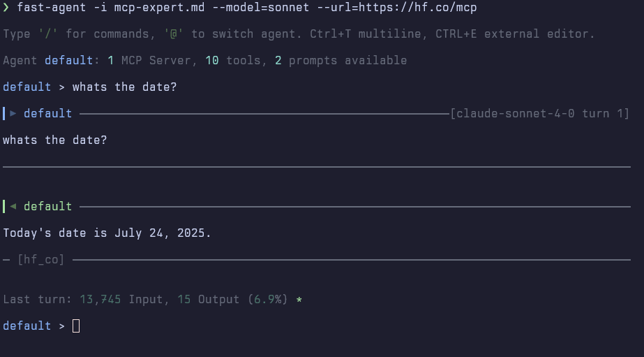Select the [claude-sonnet-4-0 turn 1] model label
Screen dimensions: 644x357
(x=540, y=113)
